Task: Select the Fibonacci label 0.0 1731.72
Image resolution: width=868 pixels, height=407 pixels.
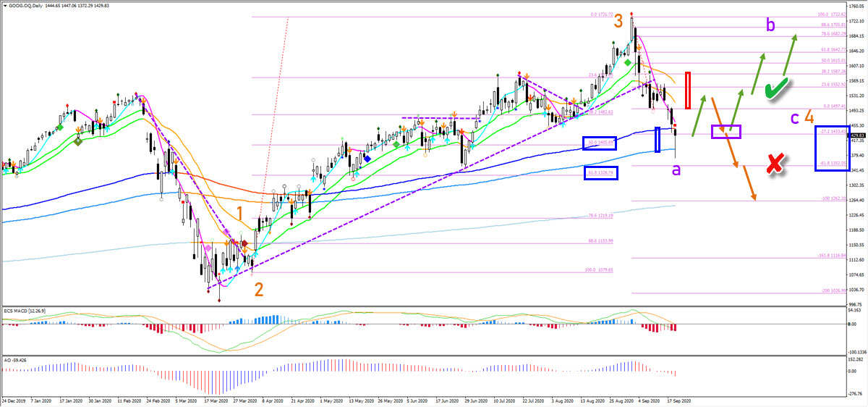Action: 600,14
